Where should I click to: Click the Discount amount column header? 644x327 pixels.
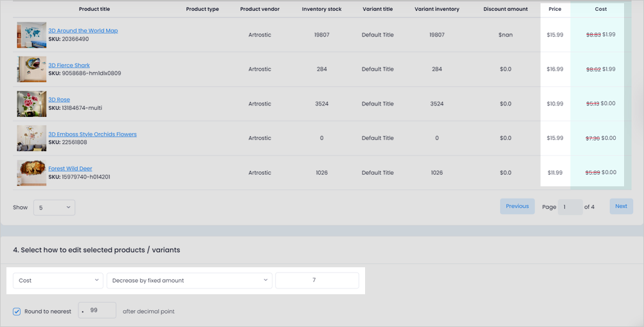[x=506, y=9]
